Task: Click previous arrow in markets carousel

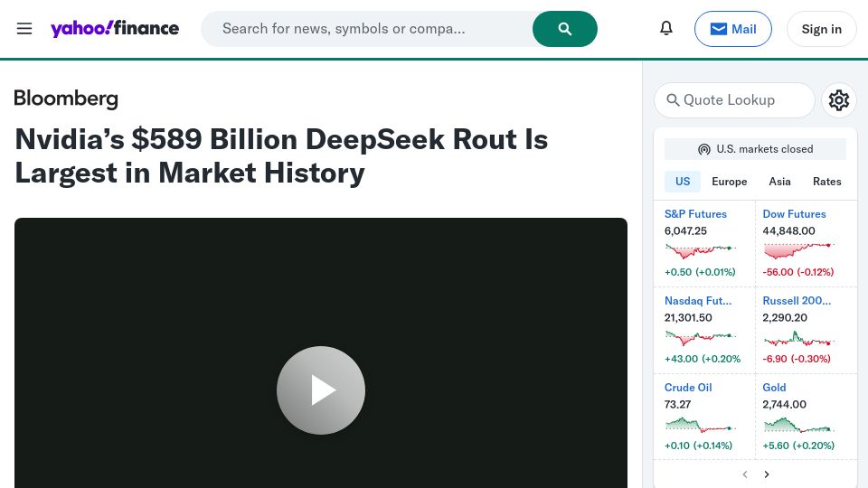Action: point(745,474)
